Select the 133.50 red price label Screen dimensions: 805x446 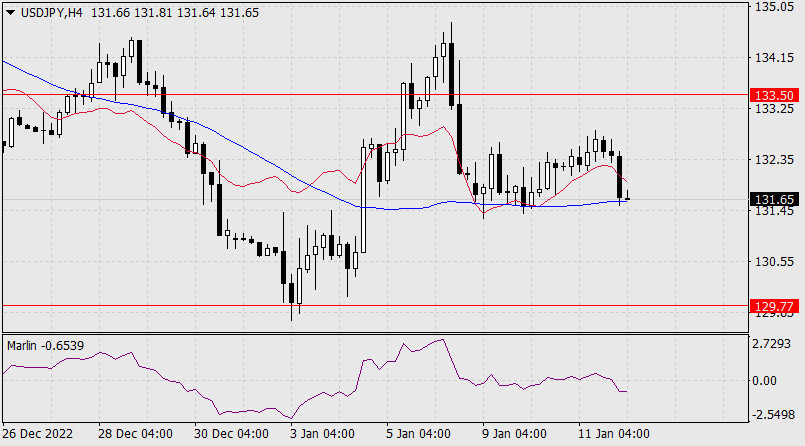coord(774,95)
